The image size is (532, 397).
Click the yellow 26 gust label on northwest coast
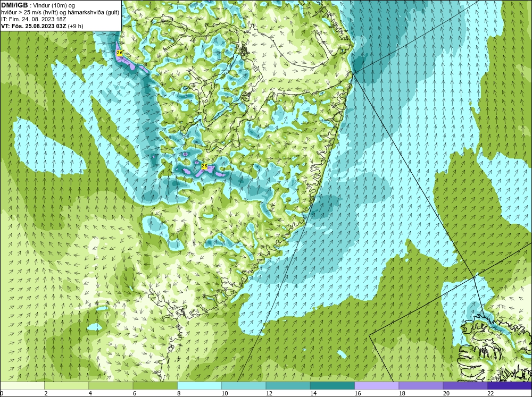pyautogui.click(x=119, y=53)
